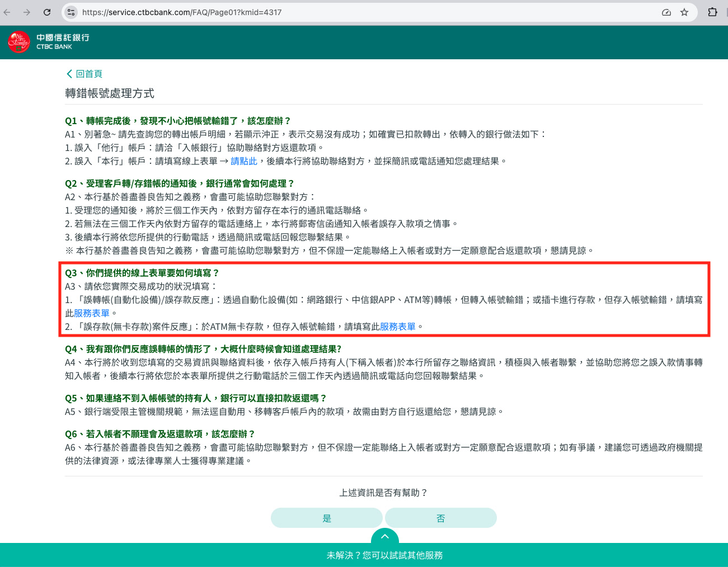Screen dimensions: 728x567
Task: Click the Q6 heading about 不願理會及返還款項
Action: coord(160,434)
